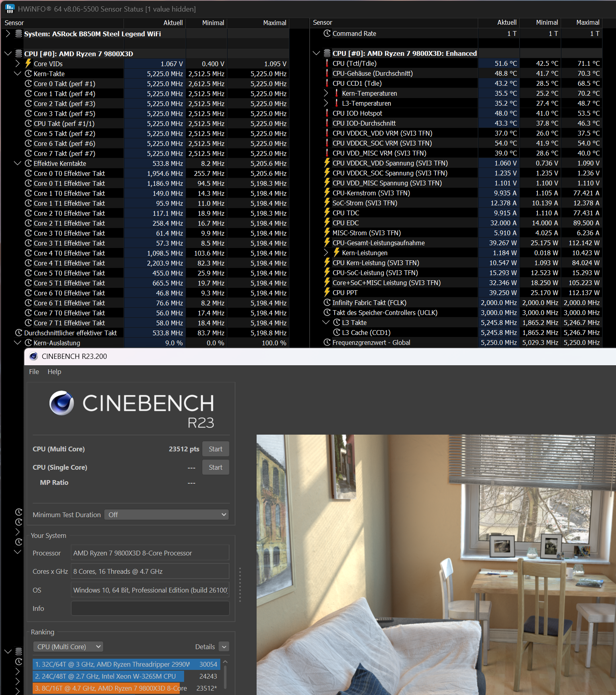The height and width of the screenshot is (695, 616).
Task: Click clock icon beside Durchschnittlicher effektiver Takt
Action: pos(19,333)
